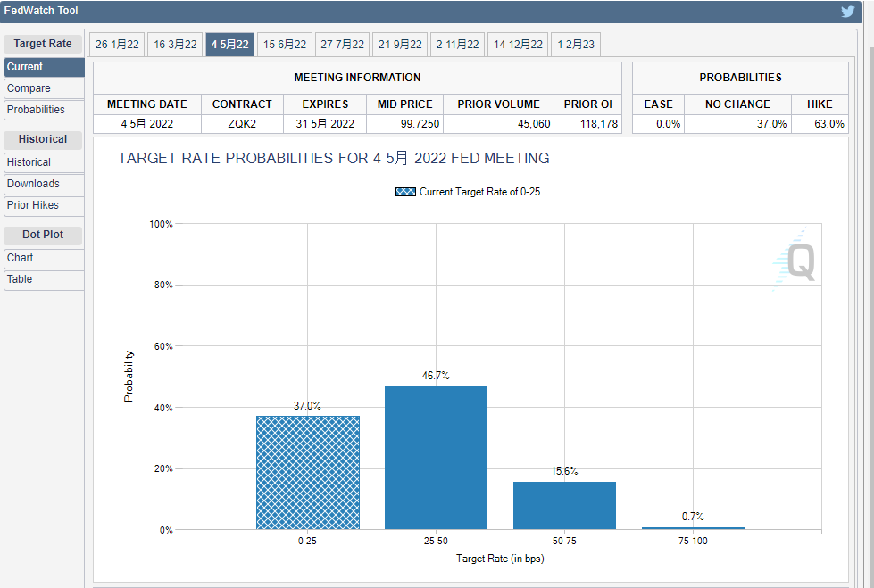874x588 pixels.
Task: Click the chart title for the Fed meeting
Action: click(x=333, y=158)
